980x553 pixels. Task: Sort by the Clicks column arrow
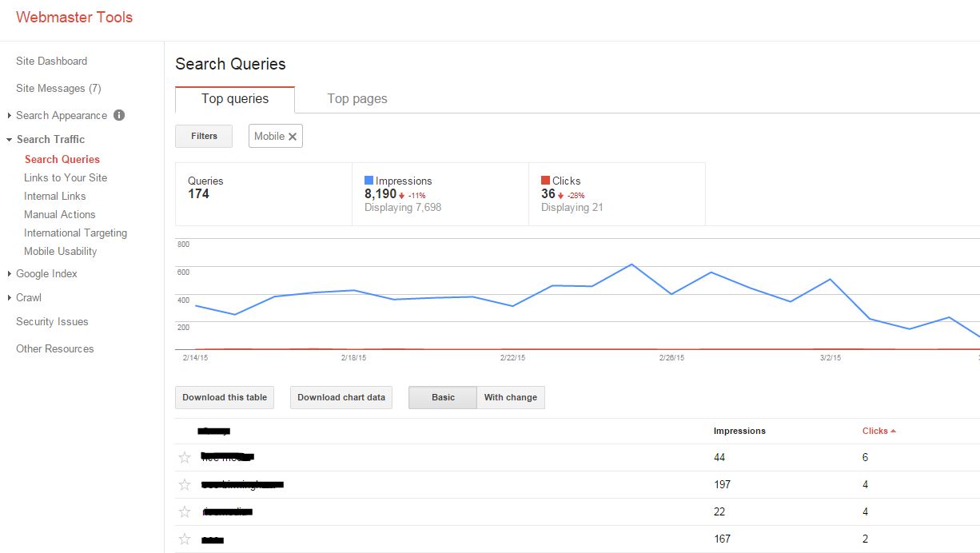(893, 432)
